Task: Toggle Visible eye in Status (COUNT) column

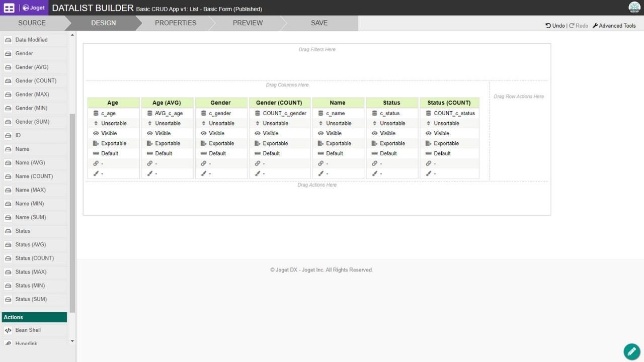Action: click(x=429, y=133)
